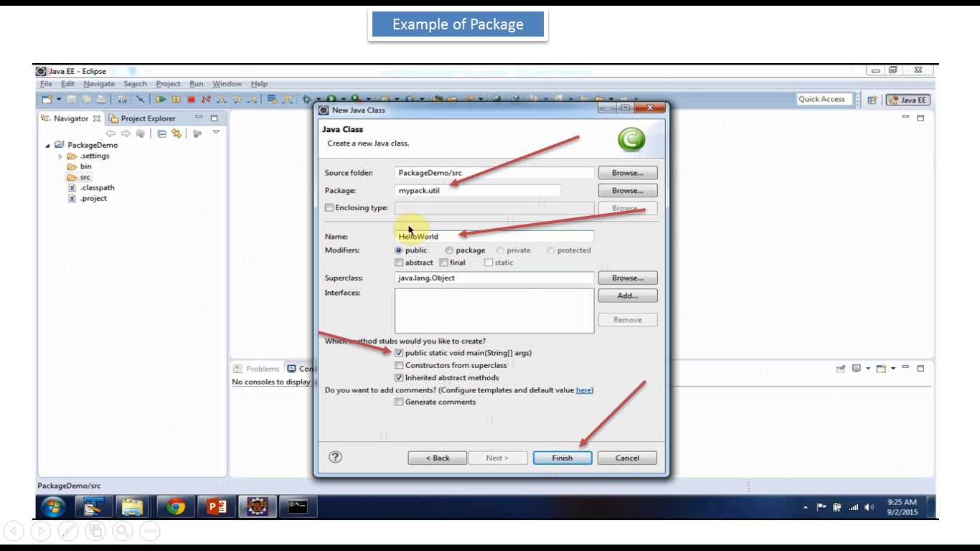Image resolution: width=980 pixels, height=551 pixels.
Task: Select the public modifier radio button
Action: tap(399, 250)
